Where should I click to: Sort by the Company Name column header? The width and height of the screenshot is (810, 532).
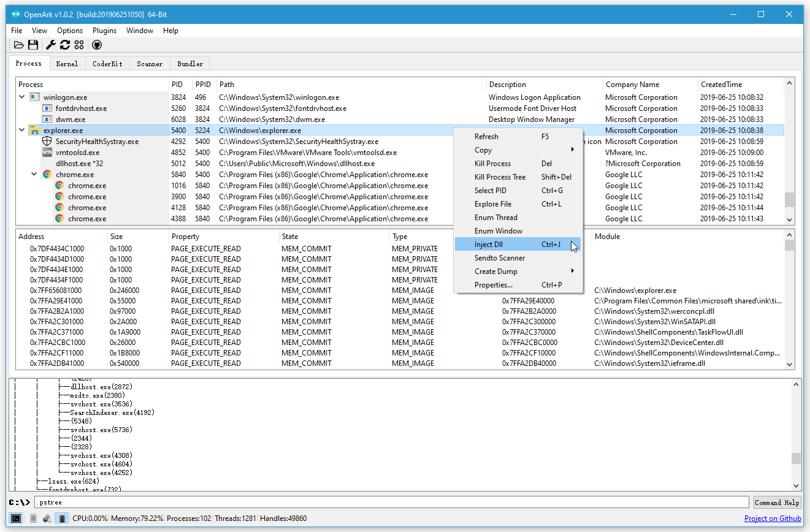click(651, 85)
